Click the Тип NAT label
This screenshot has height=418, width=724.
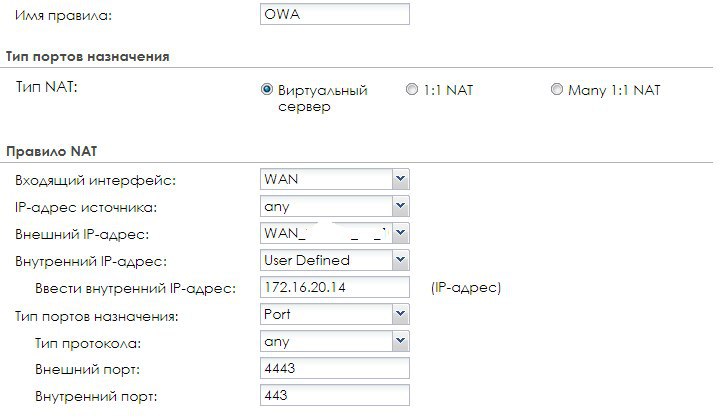click(47, 88)
